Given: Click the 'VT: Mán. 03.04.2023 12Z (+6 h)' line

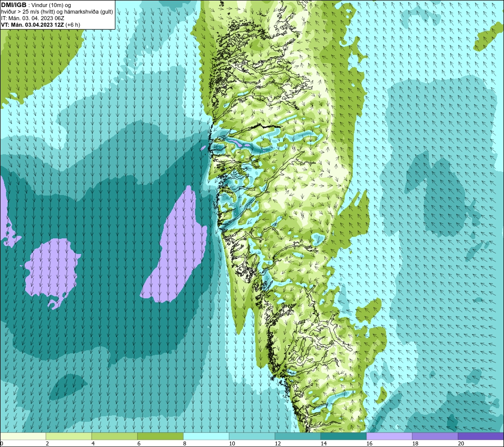Looking at the screenshot, I should [40, 25].
